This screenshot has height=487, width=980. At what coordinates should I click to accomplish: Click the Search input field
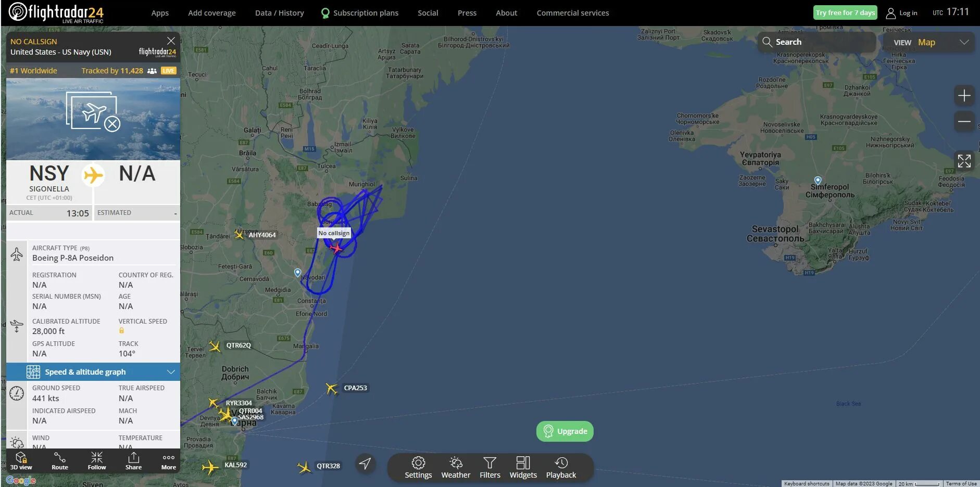pos(816,42)
